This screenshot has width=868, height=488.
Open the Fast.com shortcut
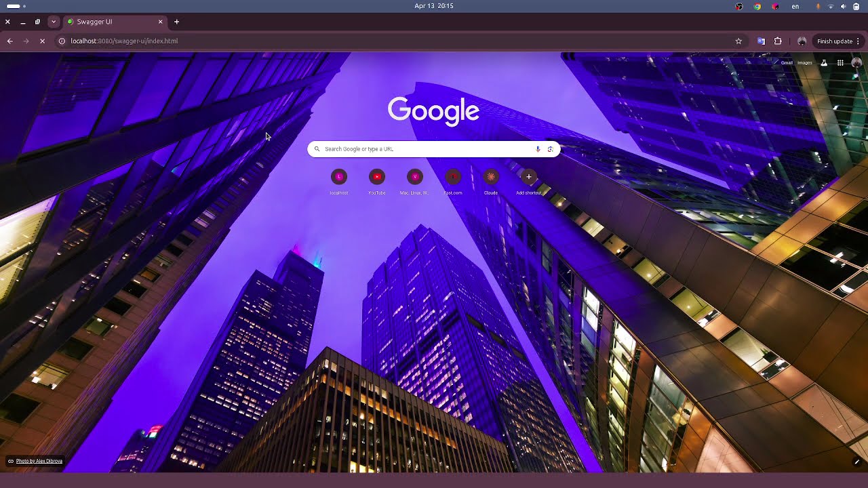pos(453,178)
